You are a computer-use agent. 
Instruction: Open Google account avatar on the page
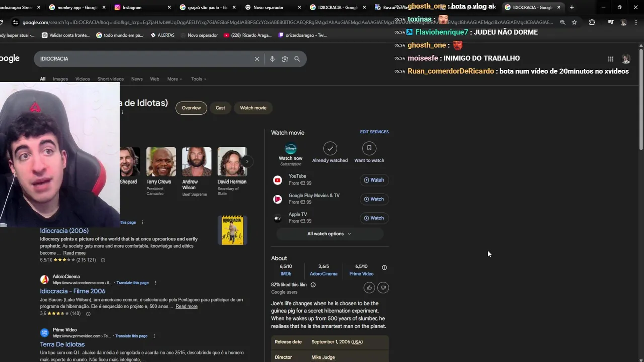[x=626, y=59]
